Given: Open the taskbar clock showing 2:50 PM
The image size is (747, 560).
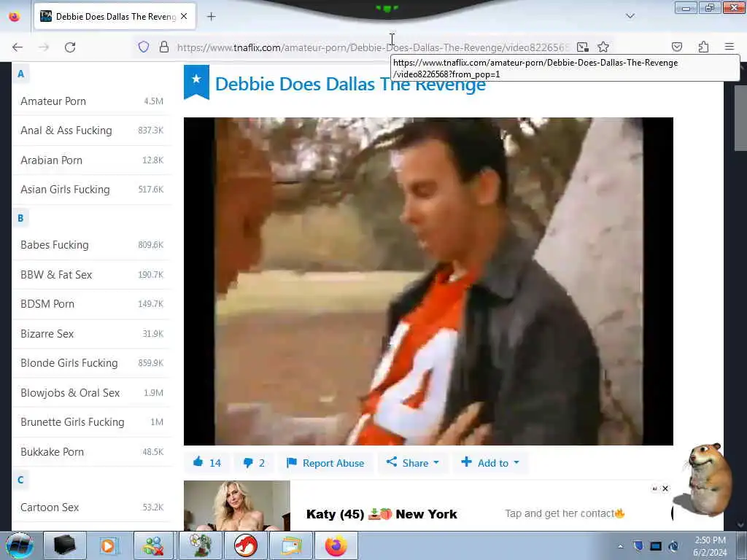Looking at the screenshot, I should [710, 546].
